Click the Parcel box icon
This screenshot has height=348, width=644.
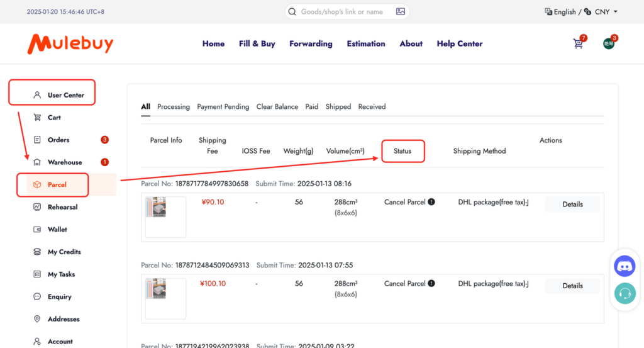coord(37,184)
